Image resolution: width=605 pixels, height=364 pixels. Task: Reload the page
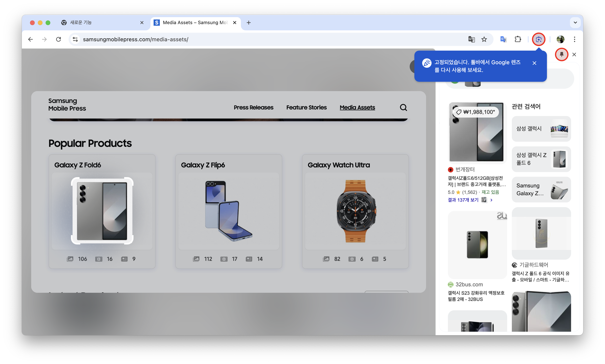point(58,39)
